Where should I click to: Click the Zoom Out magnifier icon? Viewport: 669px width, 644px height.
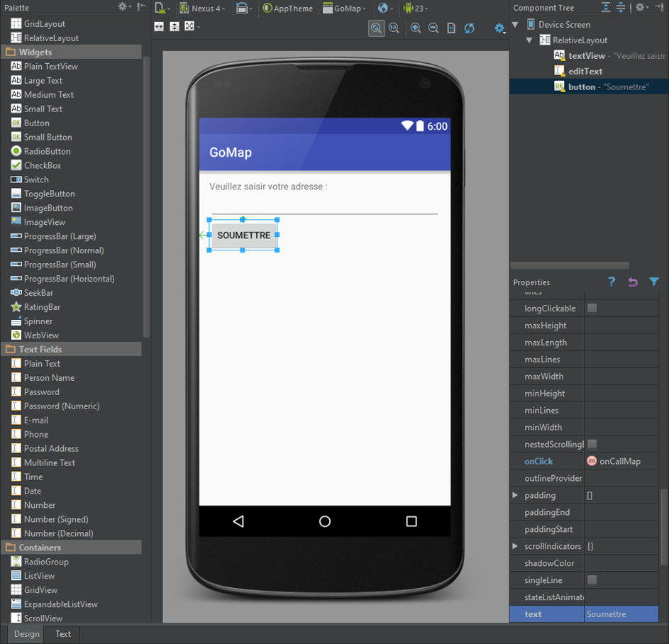coord(433,28)
